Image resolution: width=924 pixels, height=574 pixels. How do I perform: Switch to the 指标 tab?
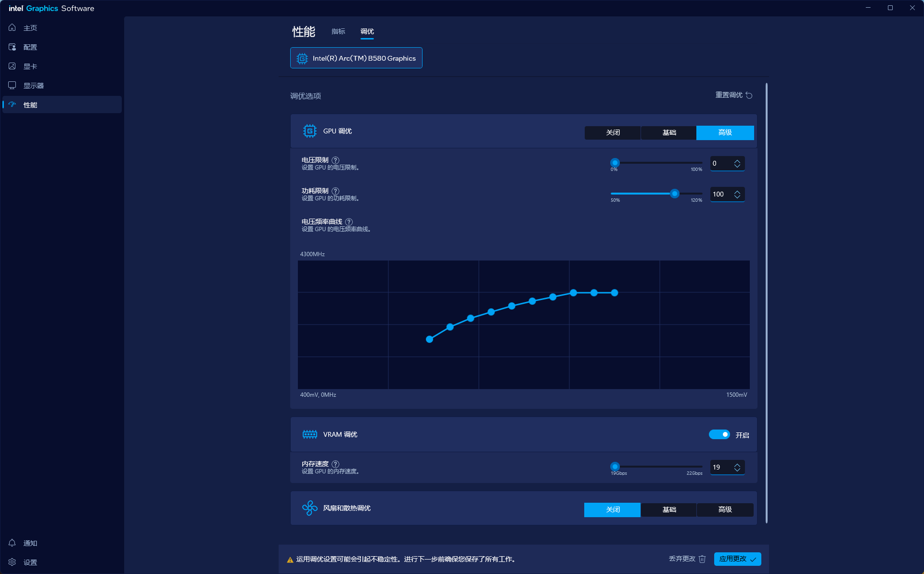pyautogui.click(x=338, y=31)
